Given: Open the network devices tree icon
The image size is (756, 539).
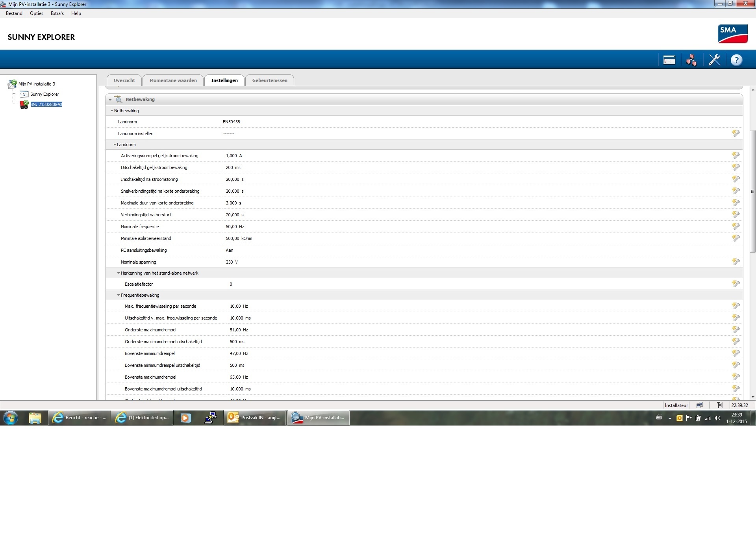Looking at the screenshot, I should (691, 60).
